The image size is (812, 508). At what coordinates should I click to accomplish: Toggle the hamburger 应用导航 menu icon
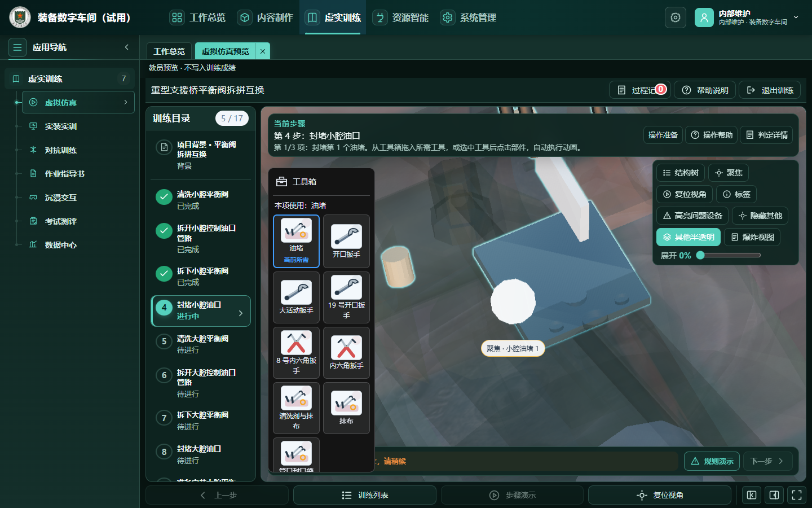coord(17,47)
